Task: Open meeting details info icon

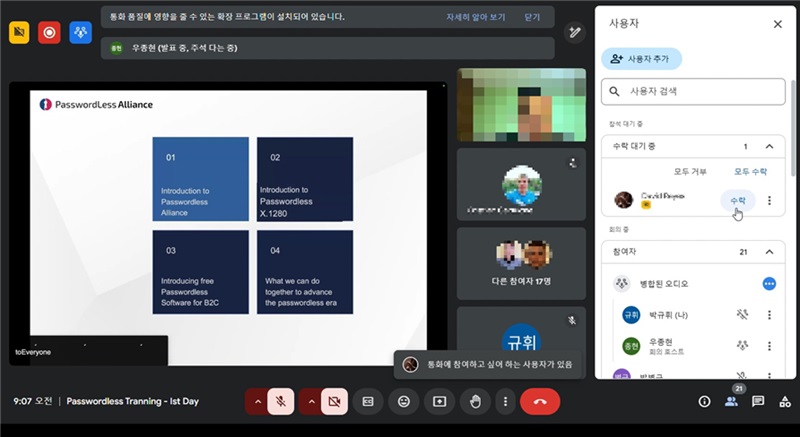Action: click(704, 401)
